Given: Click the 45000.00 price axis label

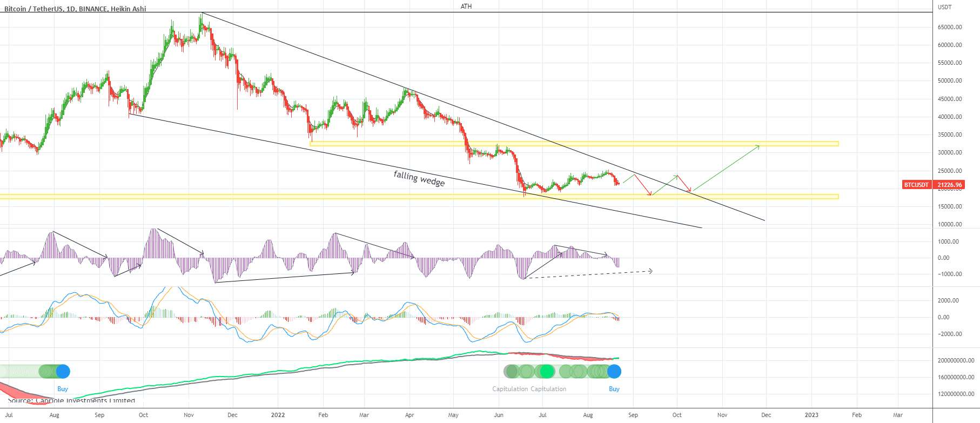Looking at the screenshot, I should (x=950, y=99).
